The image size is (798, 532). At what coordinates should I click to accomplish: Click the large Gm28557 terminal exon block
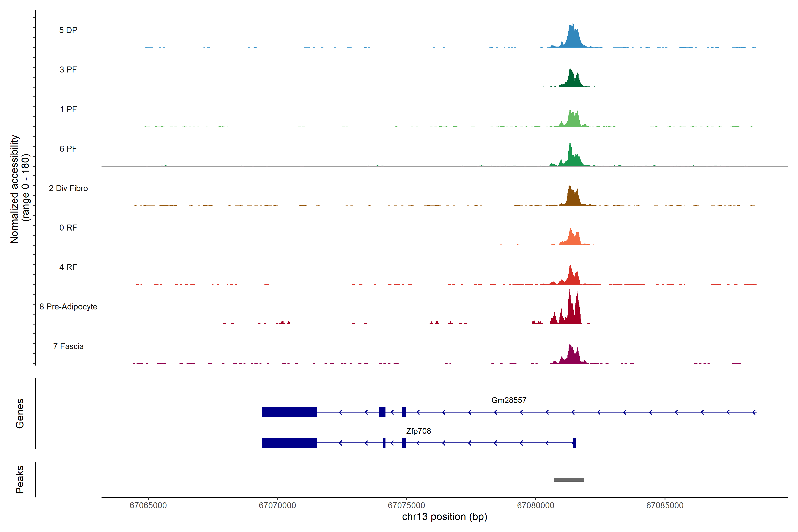[289, 412]
